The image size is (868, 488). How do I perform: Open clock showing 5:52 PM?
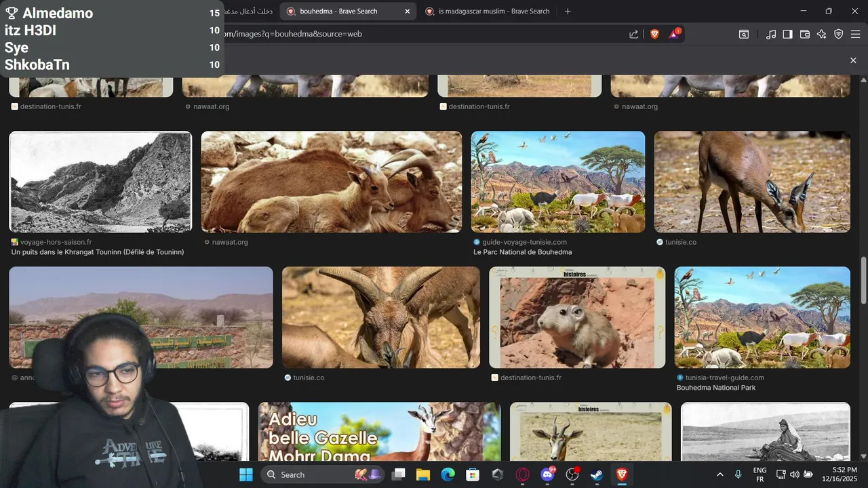839,474
